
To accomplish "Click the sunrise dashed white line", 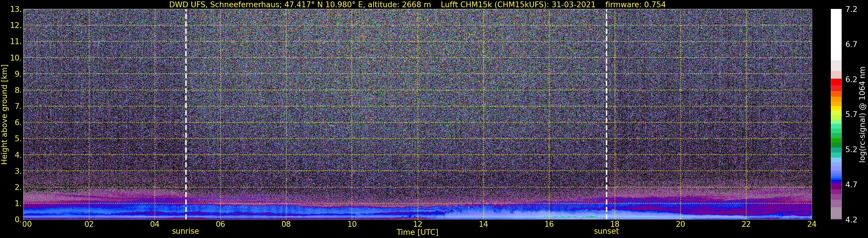I will pos(186,114).
